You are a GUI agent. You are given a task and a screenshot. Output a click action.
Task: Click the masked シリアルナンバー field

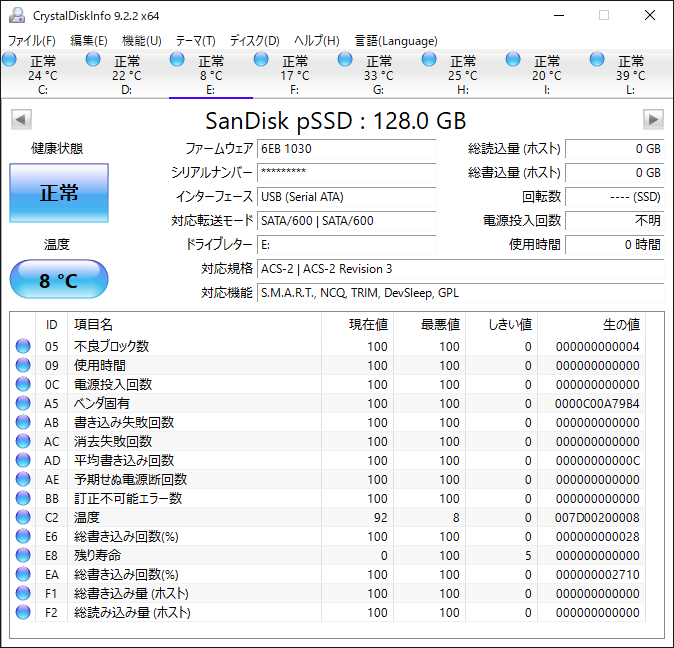point(346,173)
